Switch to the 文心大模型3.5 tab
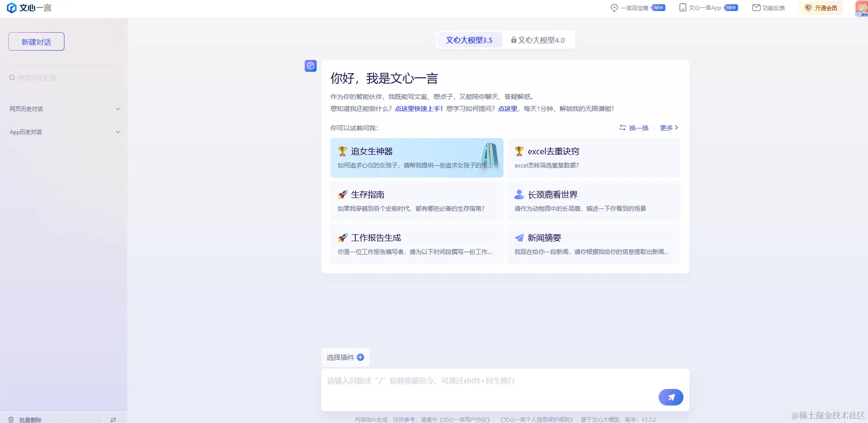 pos(469,40)
